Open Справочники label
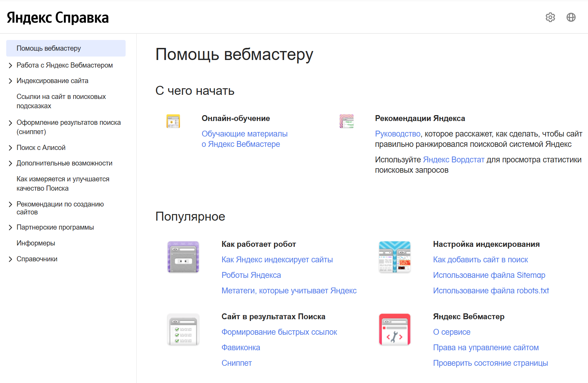The width and height of the screenshot is (588, 383). coord(37,259)
